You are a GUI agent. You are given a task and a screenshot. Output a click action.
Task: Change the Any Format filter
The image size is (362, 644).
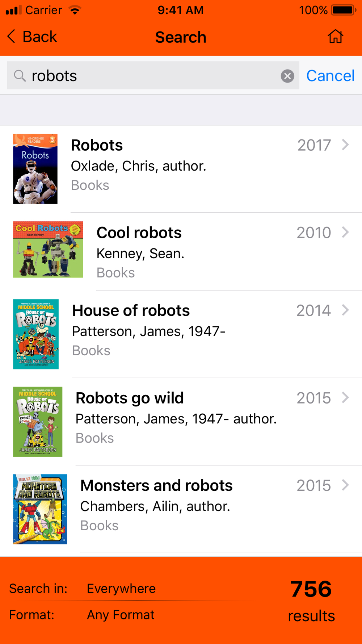(121, 615)
